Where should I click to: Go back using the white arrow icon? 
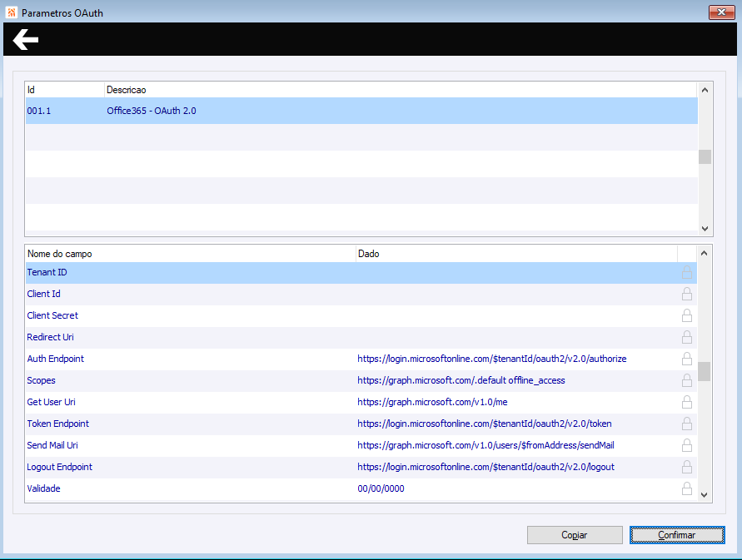tap(26, 39)
